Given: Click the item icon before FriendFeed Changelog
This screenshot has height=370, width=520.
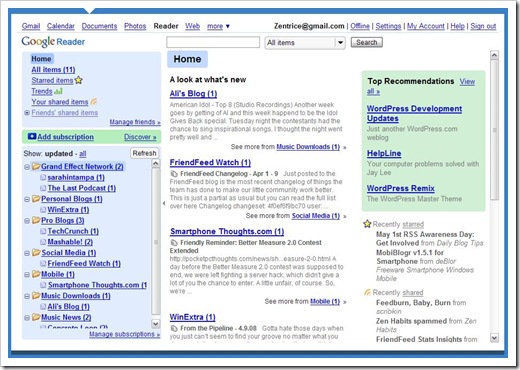Looking at the screenshot, I should click(174, 174).
